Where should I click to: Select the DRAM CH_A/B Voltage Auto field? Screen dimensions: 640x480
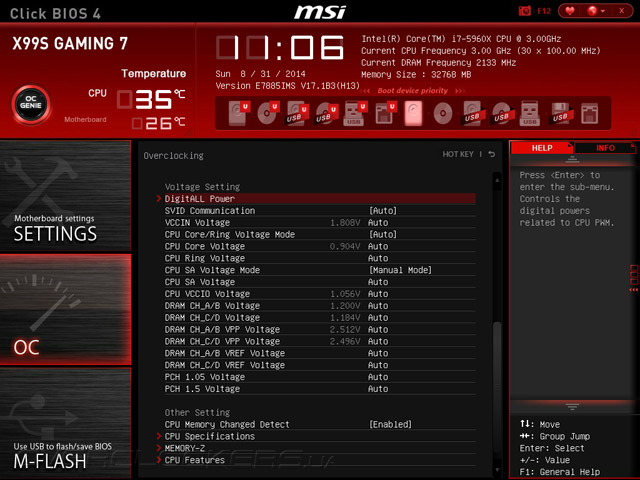click(x=378, y=305)
